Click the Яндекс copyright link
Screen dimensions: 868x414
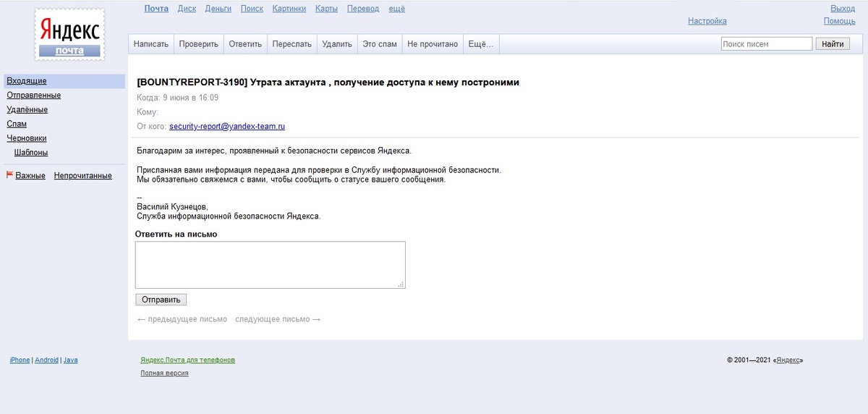coord(788,360)
